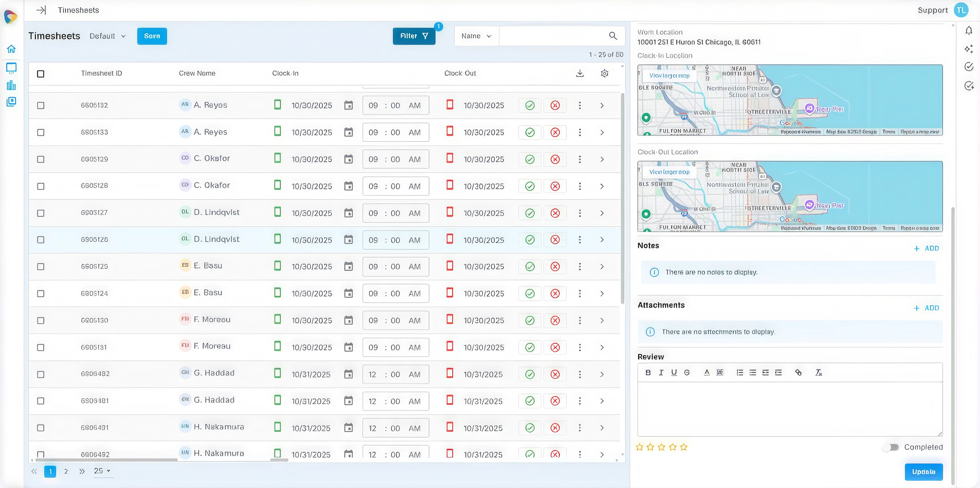Open page size 25 dropdown
The width and height of the screenshot is (980, 488).
click(x=103, y=471)
